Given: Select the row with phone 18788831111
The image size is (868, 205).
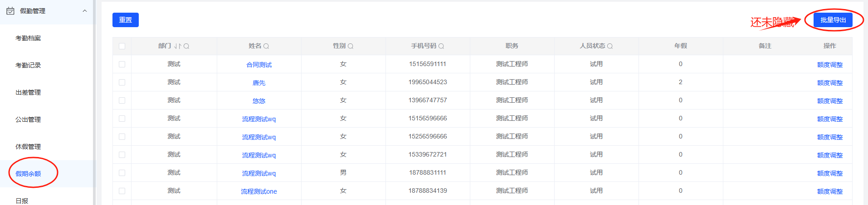Looking at the screenshot, I should (122, 173).
